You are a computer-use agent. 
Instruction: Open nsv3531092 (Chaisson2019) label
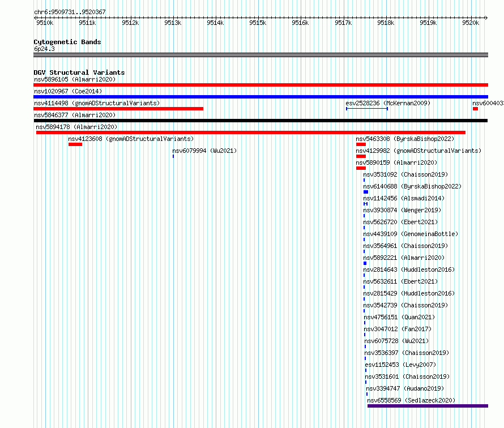(x=405, y=174)
